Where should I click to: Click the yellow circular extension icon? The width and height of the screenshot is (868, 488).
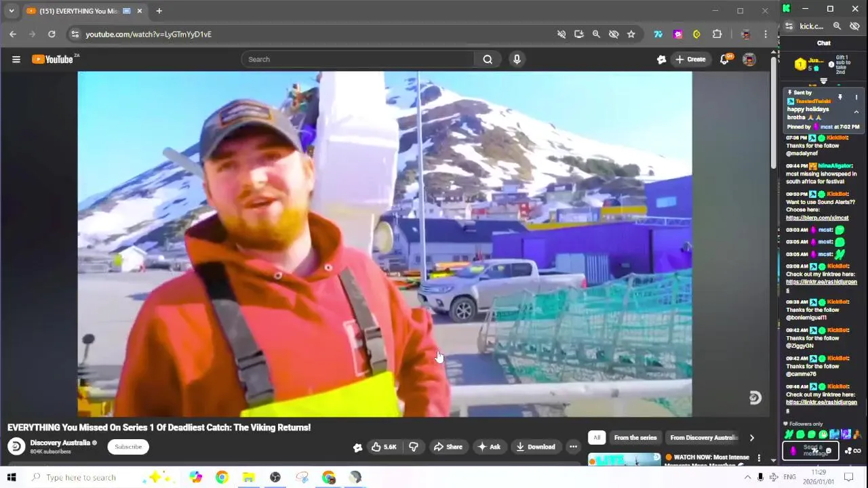[x=696, y=34]
